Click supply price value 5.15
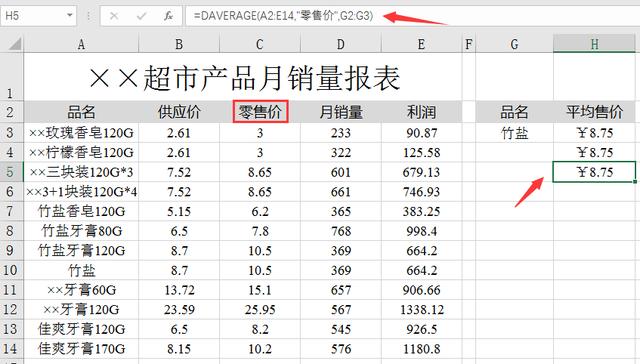 pyautogui.click(x=179, y=211)
